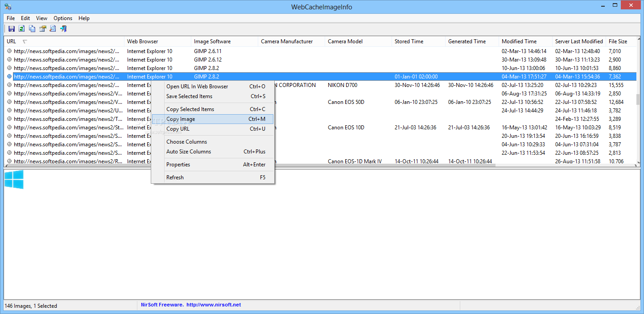Click the Copy Selected Items toolbar icon
Viewport: 644px width, 314px height.
[32, 29]
